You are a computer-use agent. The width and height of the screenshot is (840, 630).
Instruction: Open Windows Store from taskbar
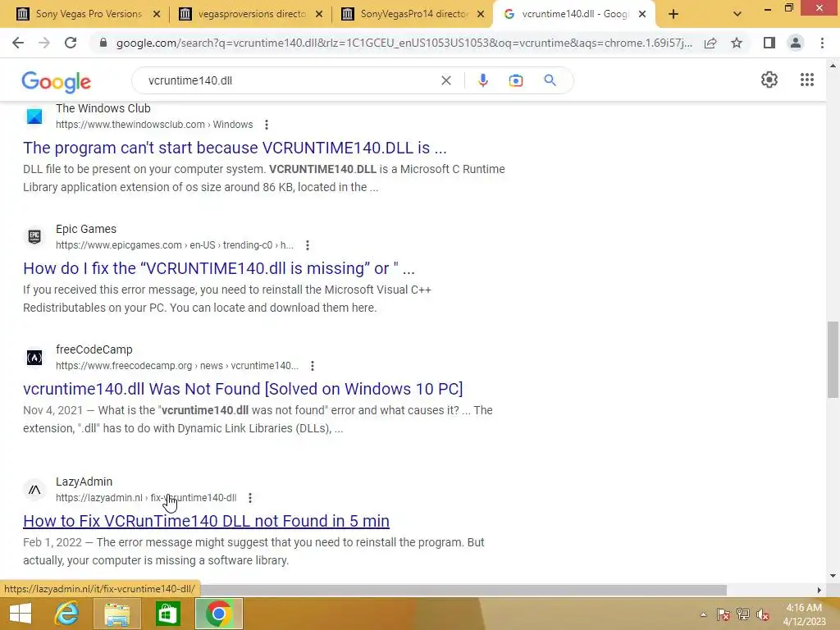tap(167, 614)
